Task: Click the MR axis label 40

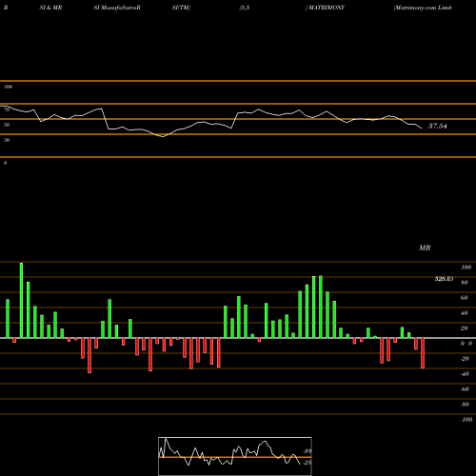Action: (465, 313)
